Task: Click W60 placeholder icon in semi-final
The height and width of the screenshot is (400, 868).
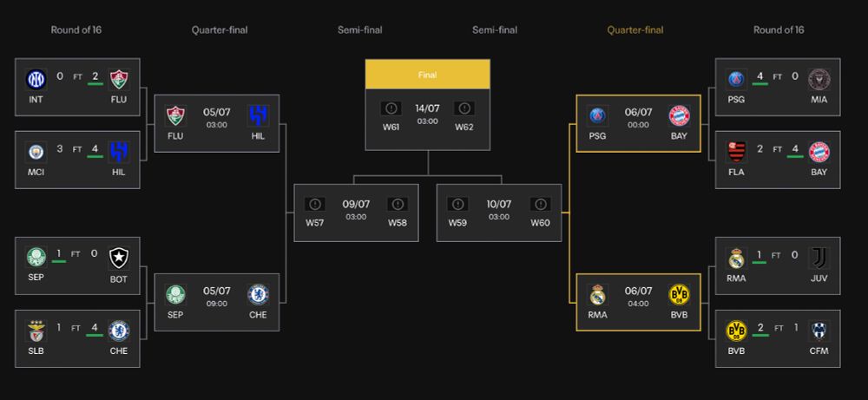Action: [x=540, y=204]
